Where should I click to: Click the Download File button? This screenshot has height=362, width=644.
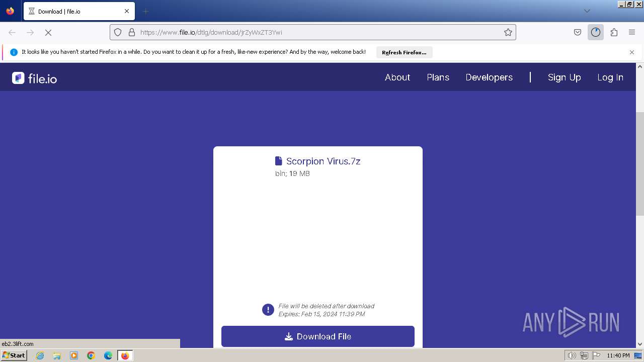click(318, 336)
